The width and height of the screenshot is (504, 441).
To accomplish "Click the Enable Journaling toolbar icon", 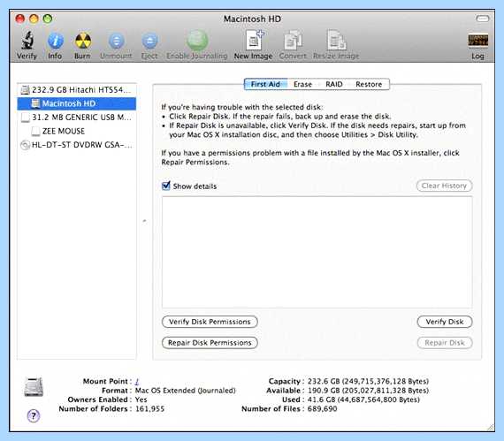I will tap(197, 41).
